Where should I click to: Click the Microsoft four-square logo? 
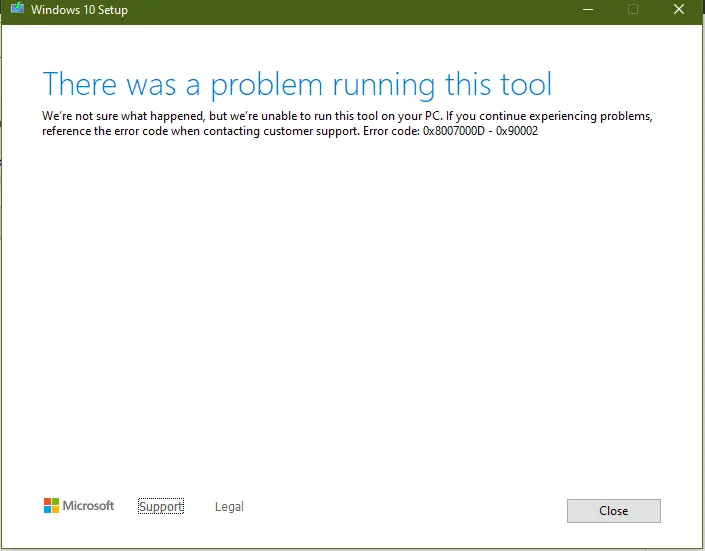51,506
